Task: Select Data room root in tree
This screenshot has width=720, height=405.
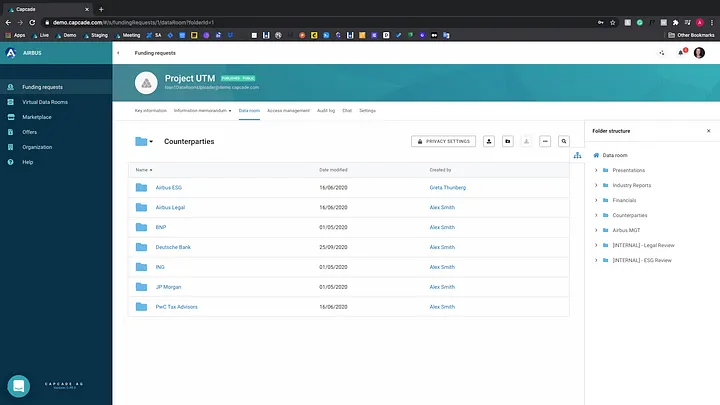Action: click(x=615, y=155)
